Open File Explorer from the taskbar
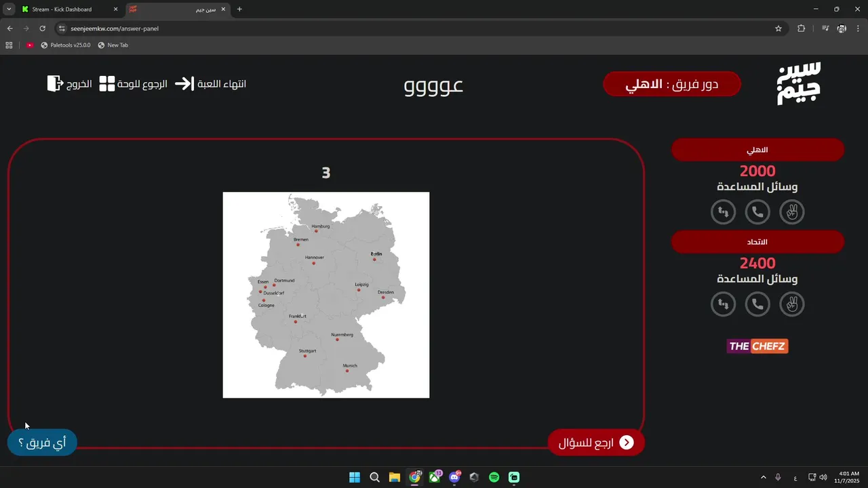Viewport: 868px width, 488px height. pos(395,477)
